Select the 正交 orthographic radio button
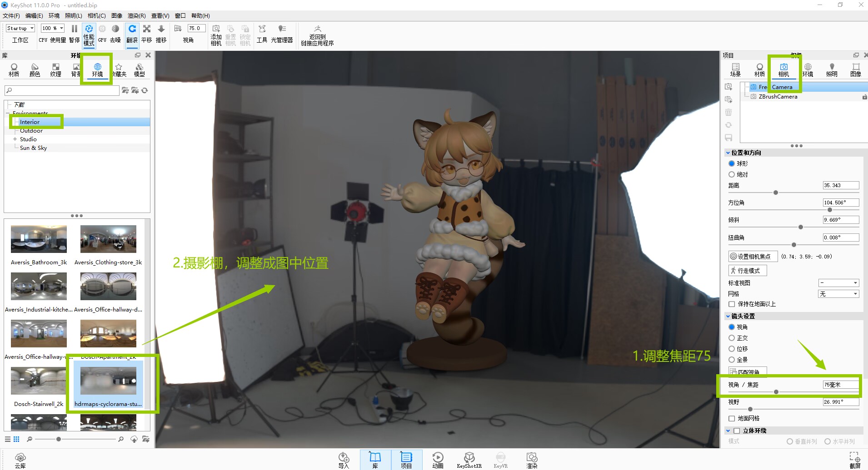 (732, 338)
